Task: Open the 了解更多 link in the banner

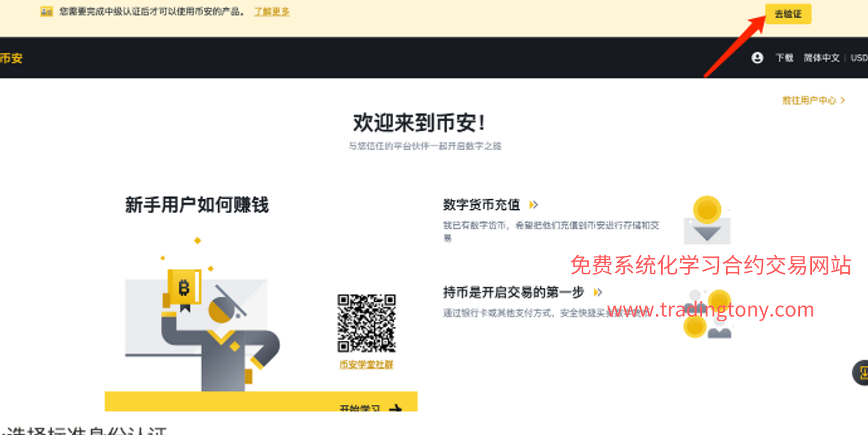Action: coord(272,12)
